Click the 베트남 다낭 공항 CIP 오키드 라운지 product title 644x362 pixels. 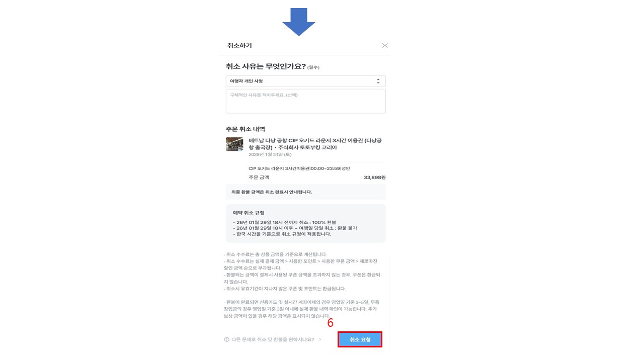coord(315,144)
